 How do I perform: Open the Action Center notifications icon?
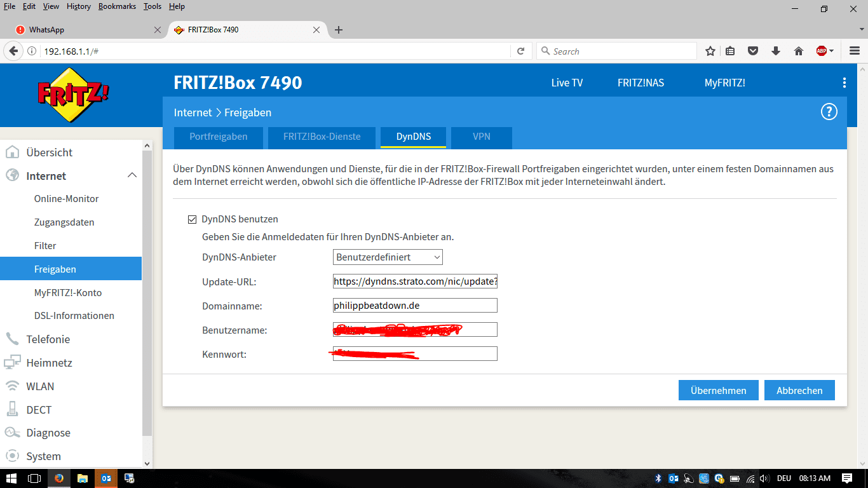847,478
